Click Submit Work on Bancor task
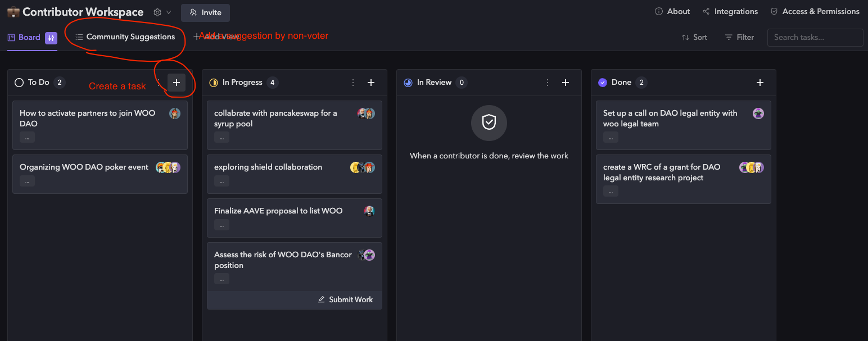This screenshot has height=341, width=868. 345,299
